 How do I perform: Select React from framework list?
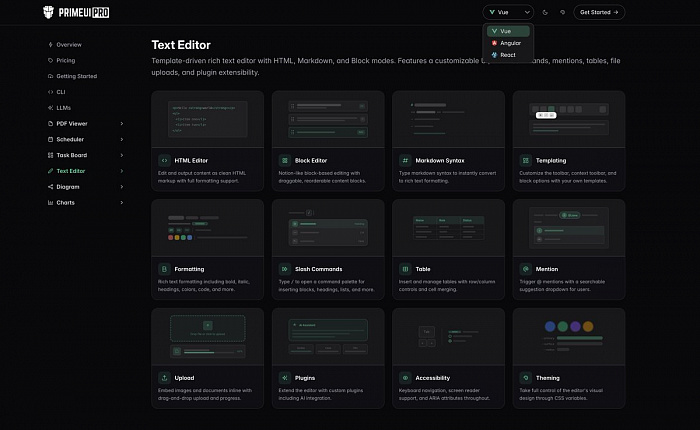(508, 55)
